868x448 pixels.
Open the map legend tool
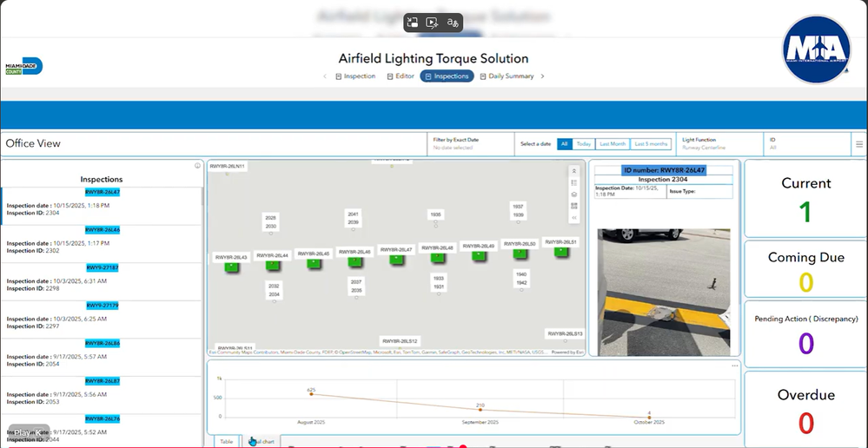[x=574, y=183]
